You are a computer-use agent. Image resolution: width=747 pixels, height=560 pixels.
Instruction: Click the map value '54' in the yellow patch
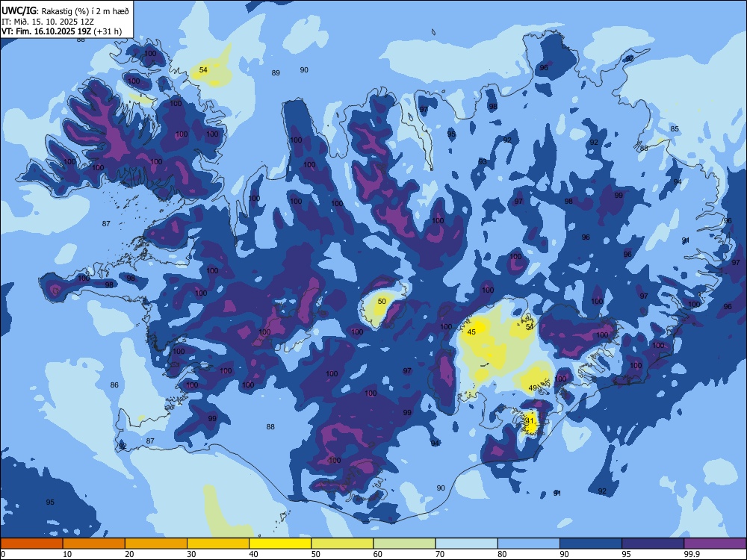tap(203, 69)
